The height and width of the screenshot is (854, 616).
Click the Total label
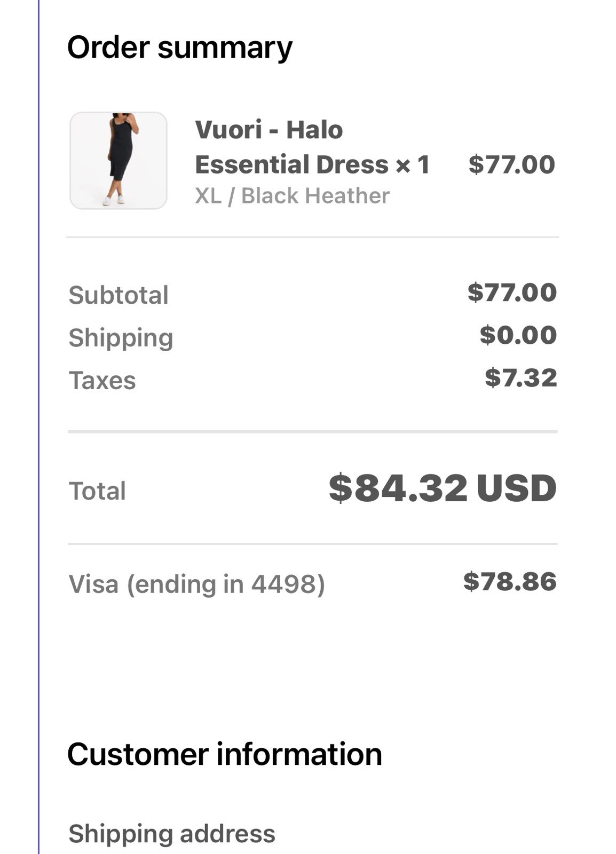[x=97, y=491]
